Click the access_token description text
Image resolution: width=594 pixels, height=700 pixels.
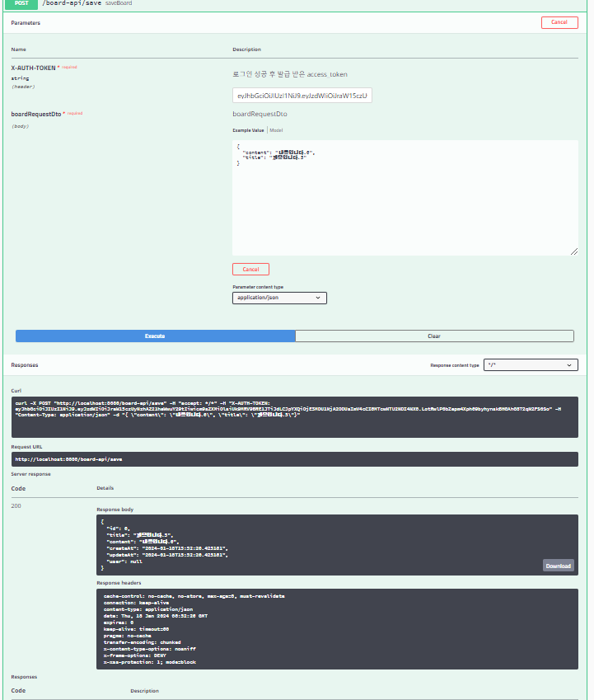tap(290, 74)
